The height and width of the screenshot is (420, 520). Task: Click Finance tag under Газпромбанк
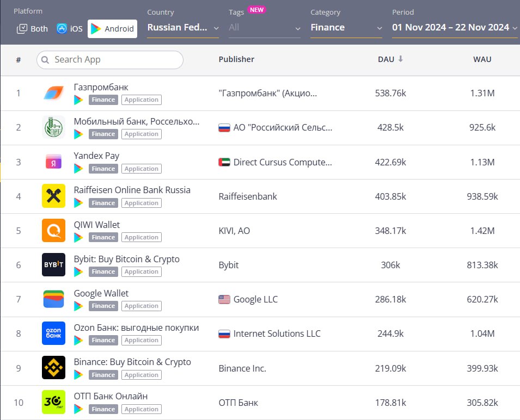103,100
